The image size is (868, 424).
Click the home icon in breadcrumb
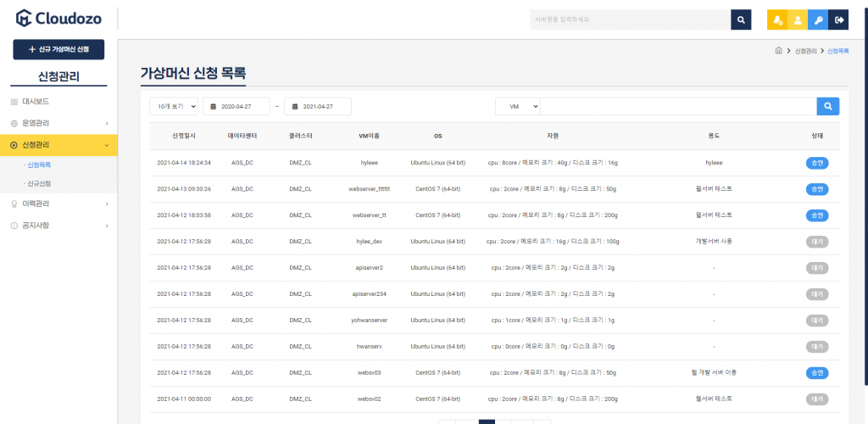[x=778, y=51]
